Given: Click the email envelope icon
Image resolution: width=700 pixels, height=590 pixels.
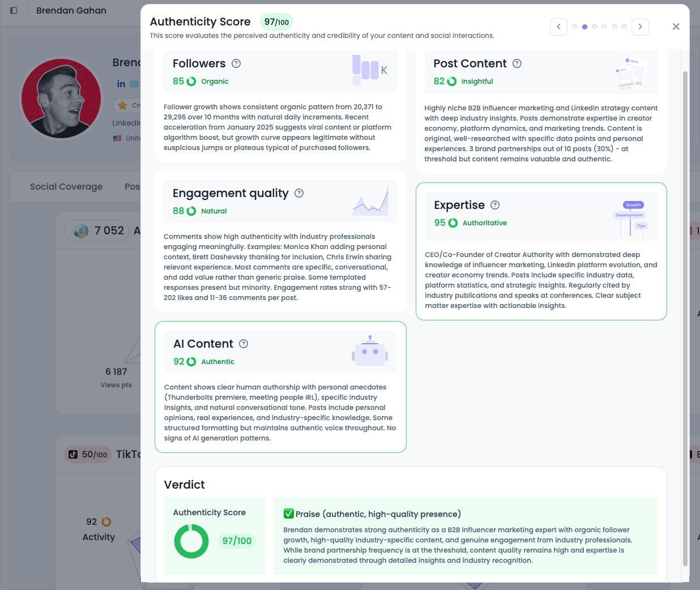Looking at the screenshot, I should (x=133, y=84).
